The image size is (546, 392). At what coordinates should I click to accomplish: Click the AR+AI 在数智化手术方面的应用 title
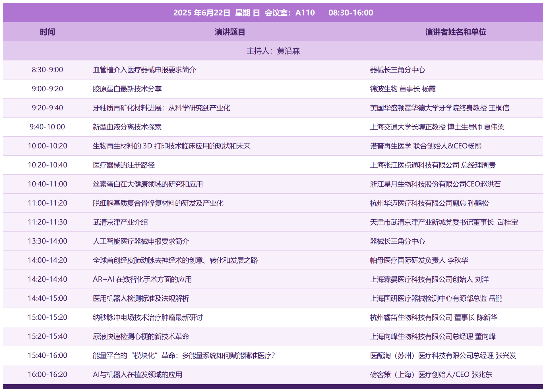pyautogui.click(x=142, y=279)
